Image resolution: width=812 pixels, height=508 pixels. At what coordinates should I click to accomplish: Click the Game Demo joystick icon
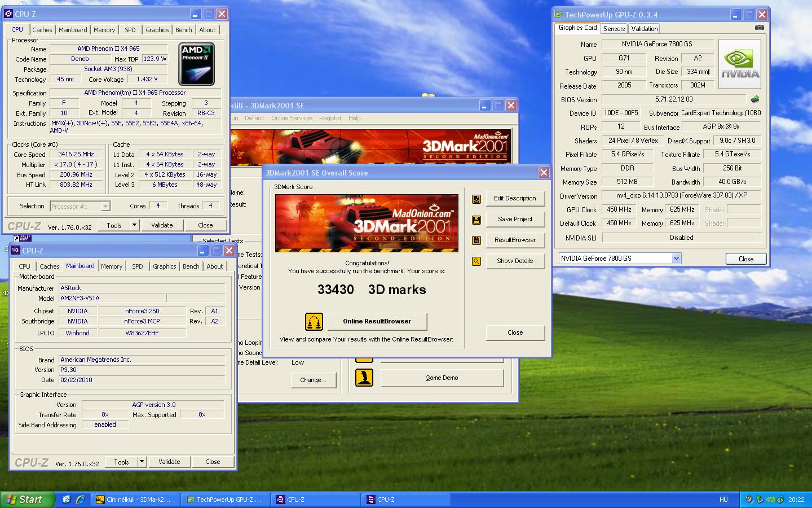[364, 378]
